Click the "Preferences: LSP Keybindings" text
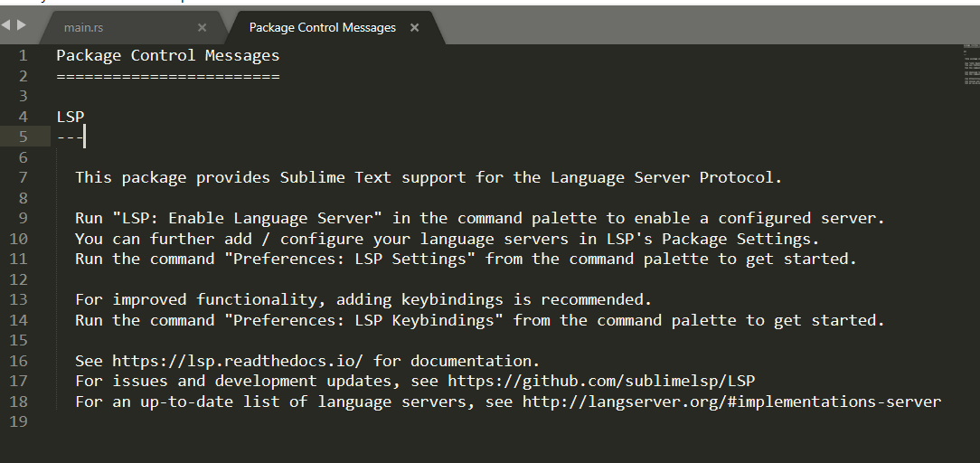 (363, 320)
